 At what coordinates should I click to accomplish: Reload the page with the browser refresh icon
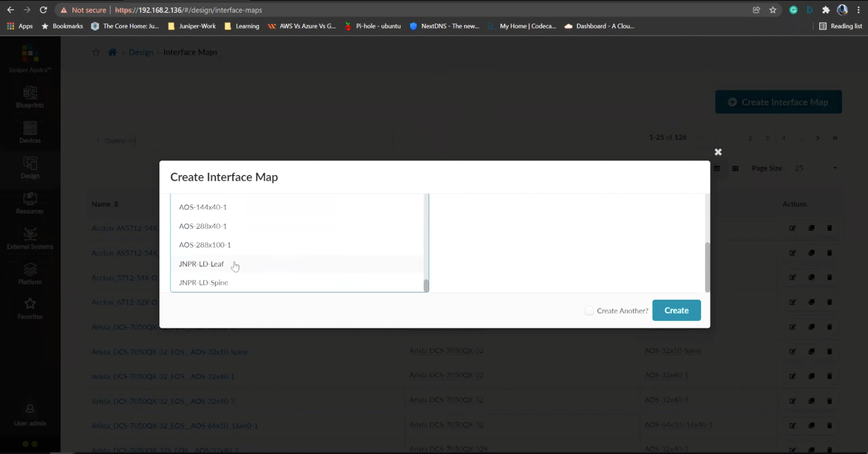(x=43, y=10)
